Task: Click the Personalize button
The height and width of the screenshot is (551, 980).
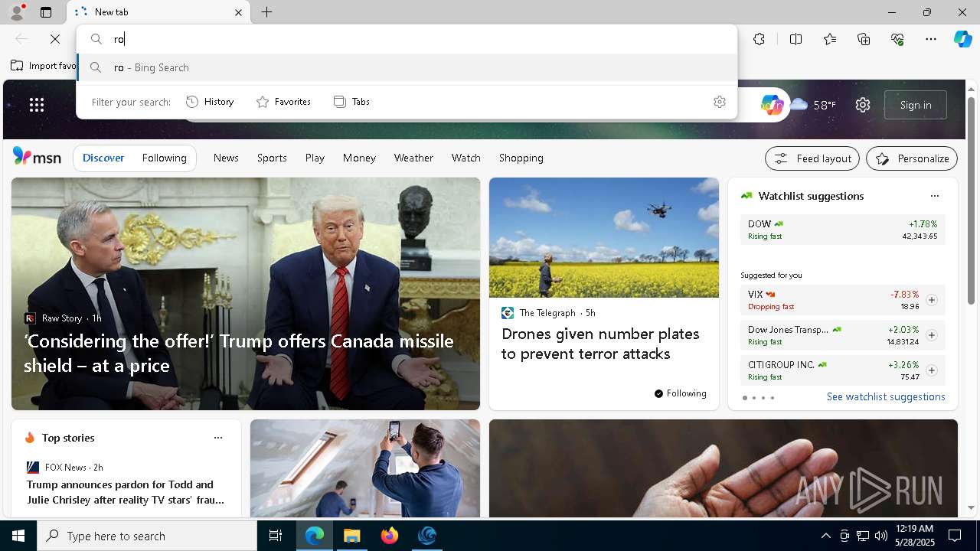Action: [912, 158]
